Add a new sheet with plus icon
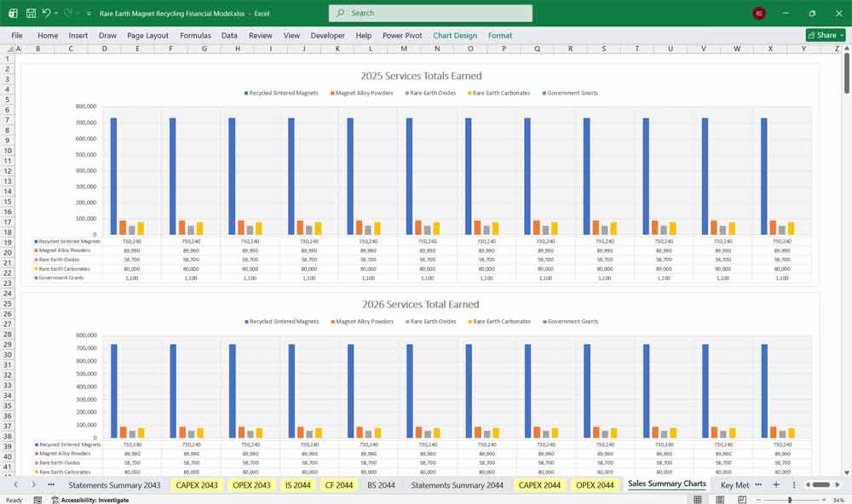Viewport: 852px width, 504px height. tap(776, 484)
